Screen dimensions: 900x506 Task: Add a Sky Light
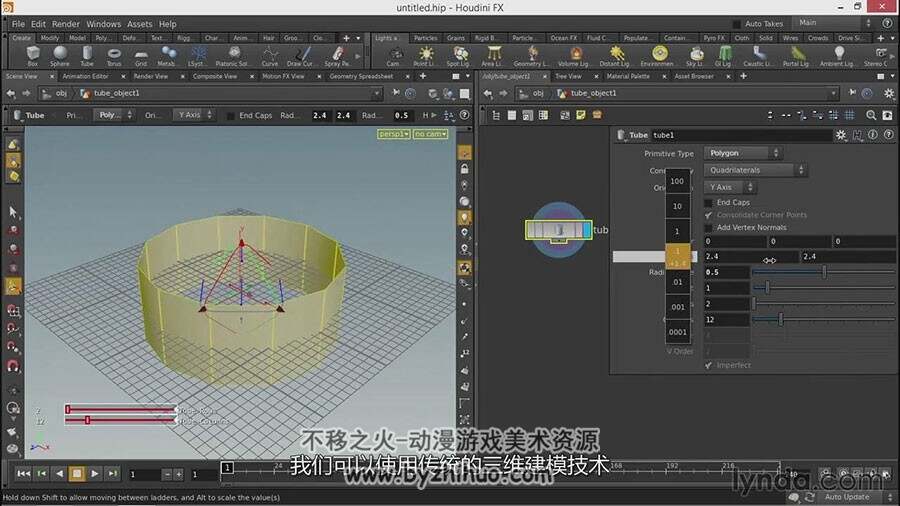tap(696, 56)
